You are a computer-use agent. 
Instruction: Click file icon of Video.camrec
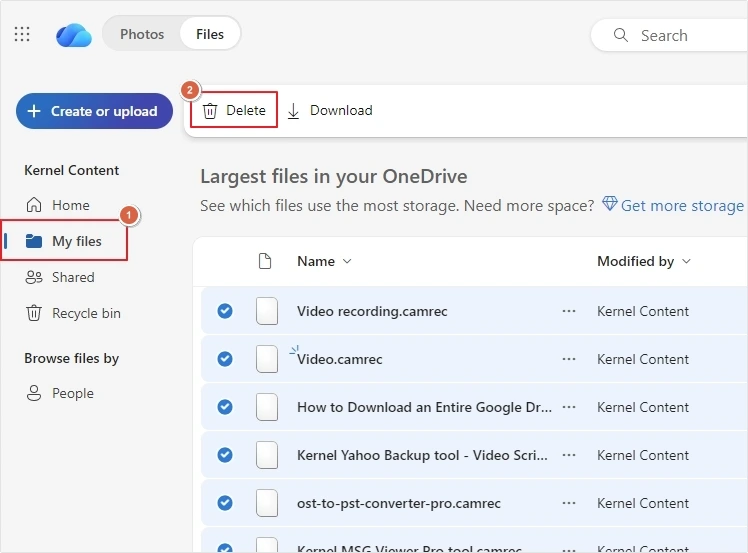(x=267, y=359)
